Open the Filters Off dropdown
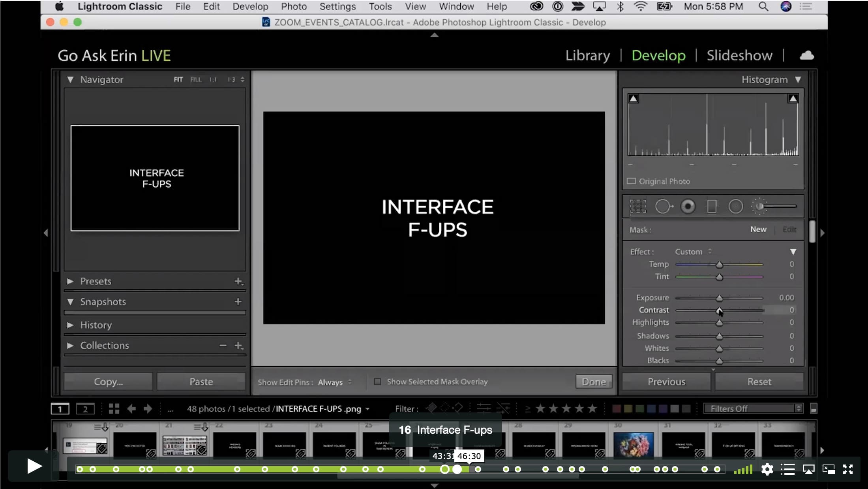The image size is (868, 489). pos(753,409)
